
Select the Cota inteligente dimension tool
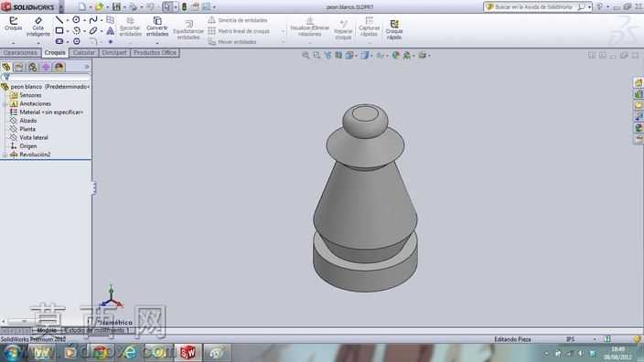click(x=38, y=27)
